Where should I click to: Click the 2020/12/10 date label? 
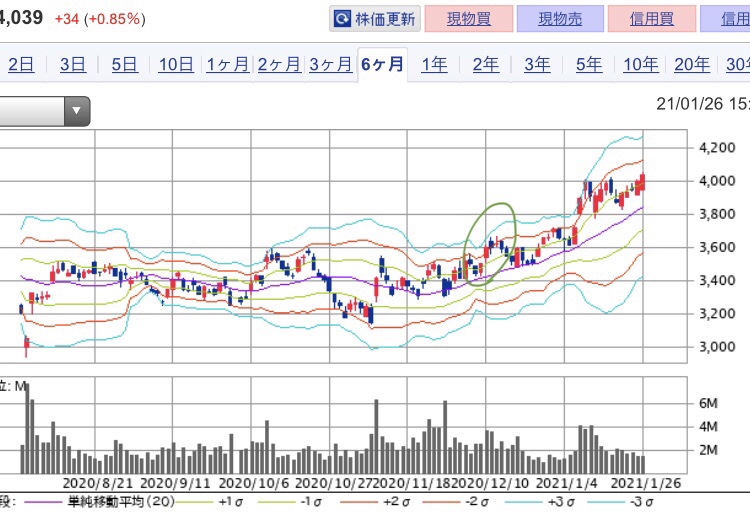point(490,483)
